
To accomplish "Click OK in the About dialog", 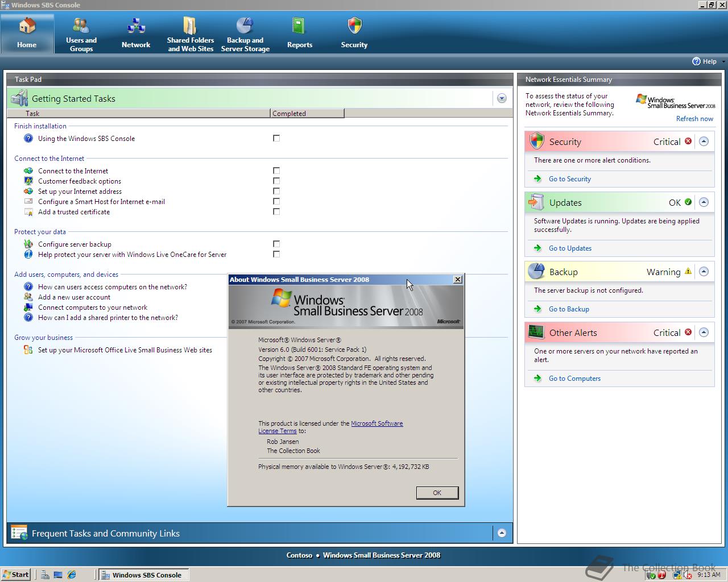I will [x=437, y=493].
